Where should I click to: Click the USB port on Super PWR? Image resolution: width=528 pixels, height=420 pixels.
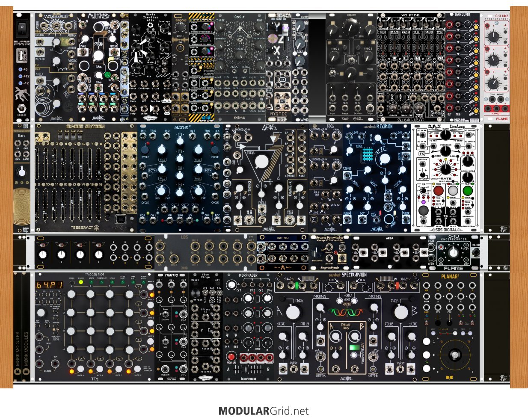pos(22,55)
